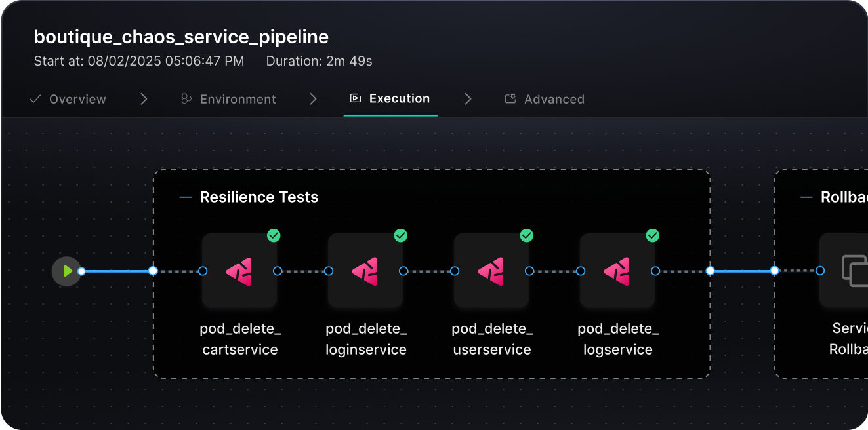Select the pod_delete_userservice chaos step icon
The width and height of the screenshot is (868, 430).
[x=491, y=271]
